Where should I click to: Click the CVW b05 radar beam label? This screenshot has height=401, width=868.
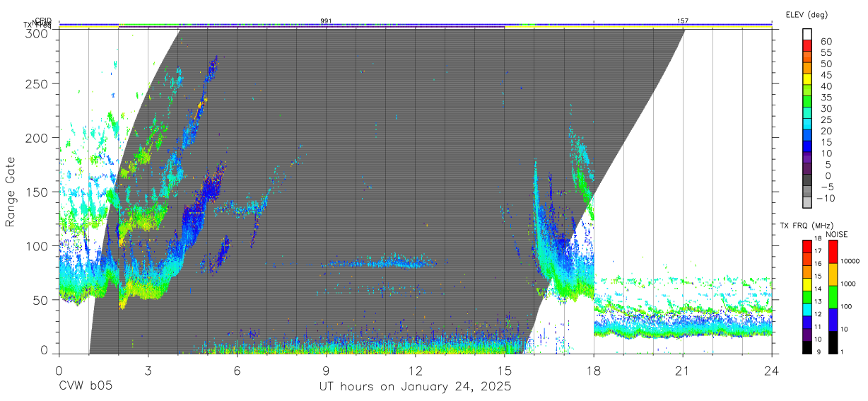[85, 387]
